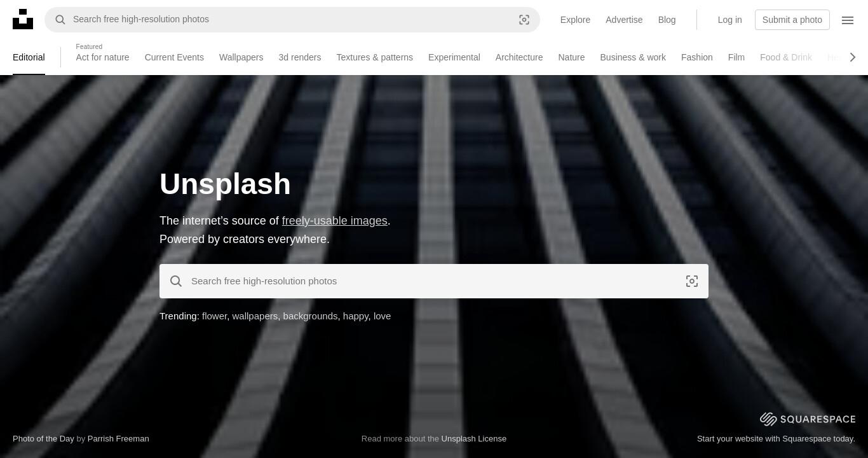Click the Squarespace logo
The image size is (868, 458).
pyautogui.click(x=808, y=419)
